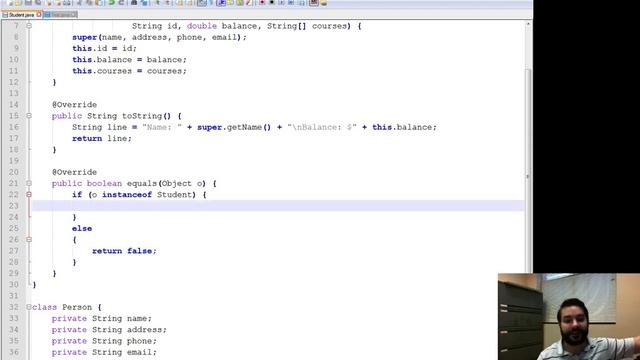
Task: Close the second file tab
Action: point(74,14)
